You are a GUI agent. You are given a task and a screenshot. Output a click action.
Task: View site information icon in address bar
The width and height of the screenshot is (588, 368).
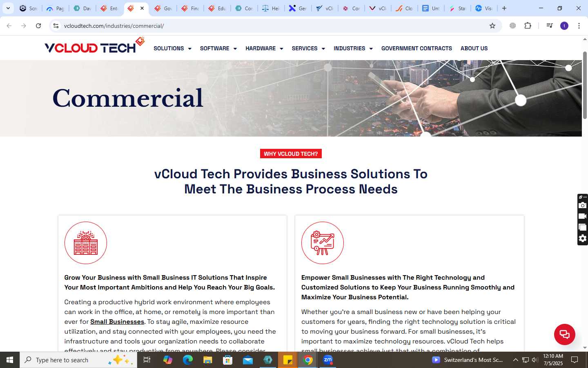click(56, 26)
